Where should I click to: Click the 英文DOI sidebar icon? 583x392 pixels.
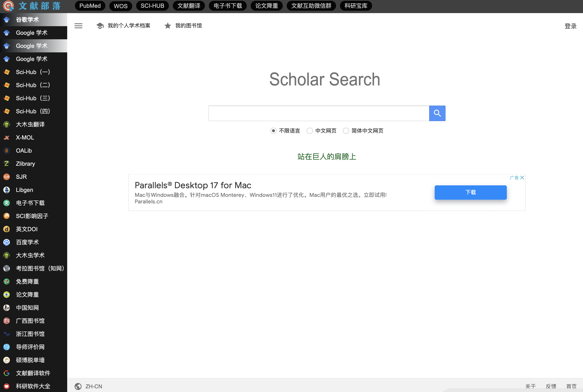pyautogui.click(x=7, y=229)
